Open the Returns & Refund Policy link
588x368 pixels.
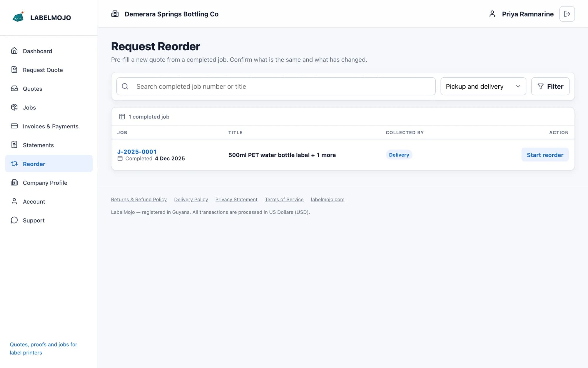139,199
